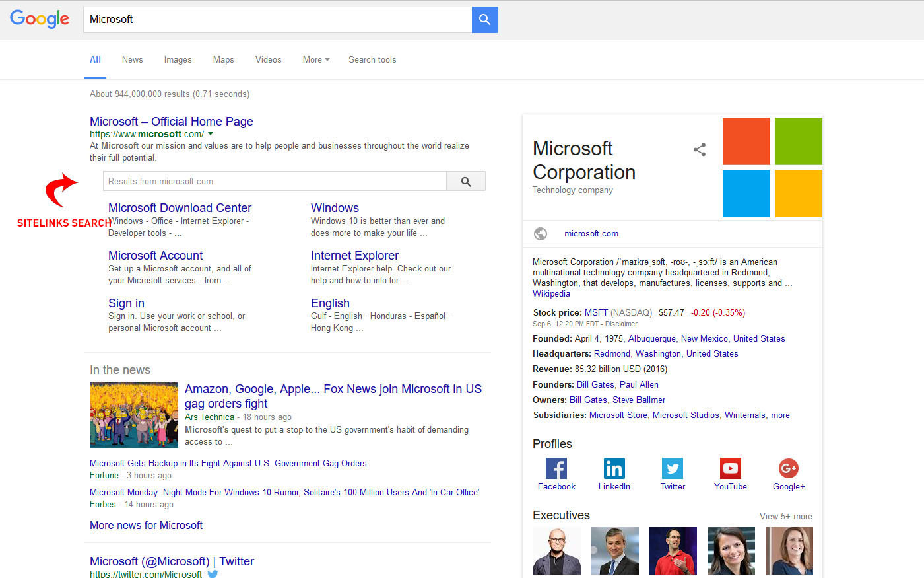924x578 pixels.
Task: Open the Facebook profile icon
Action: click(556, 468)
